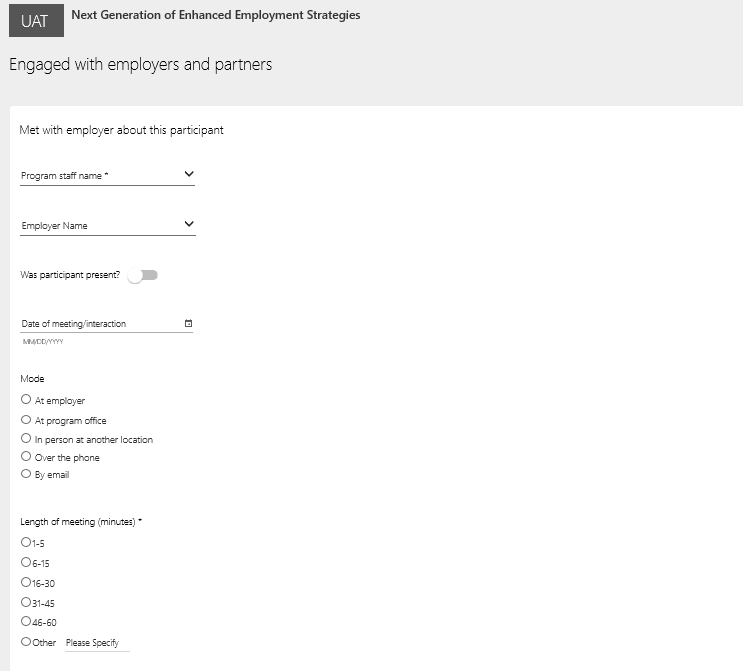The image size is (743, 671).
Task: Click the 'Please Specify' text field
Action: (97, 643)
